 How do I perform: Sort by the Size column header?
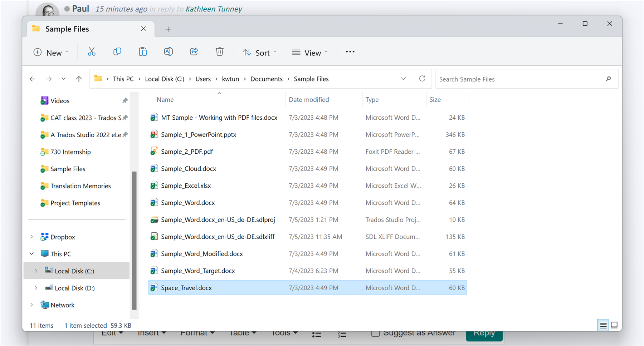tap(435, 100)
